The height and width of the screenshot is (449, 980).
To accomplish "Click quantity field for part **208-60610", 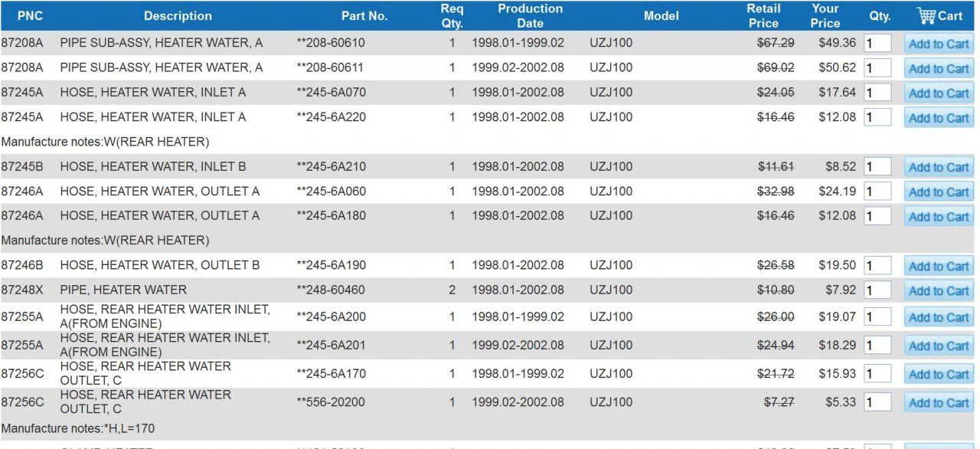I will [x=877, y=44].
